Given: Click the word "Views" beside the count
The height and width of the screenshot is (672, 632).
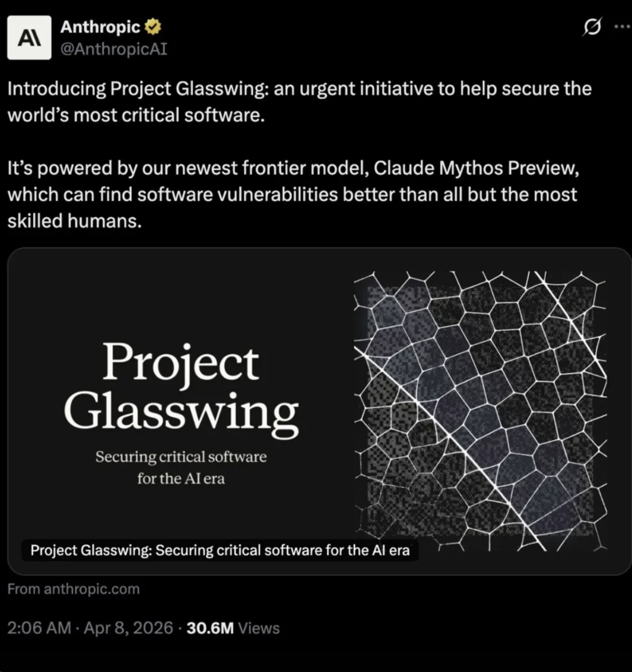Looking at the screenshot, I should 259,628.
